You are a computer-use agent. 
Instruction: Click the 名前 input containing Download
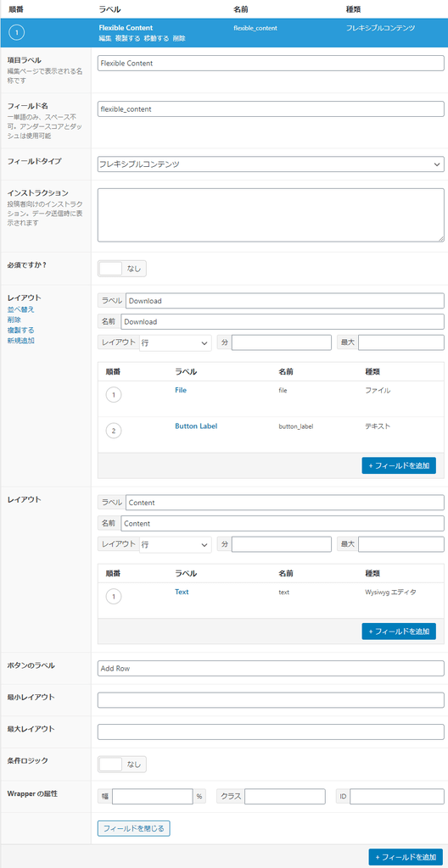coord(283,321)
